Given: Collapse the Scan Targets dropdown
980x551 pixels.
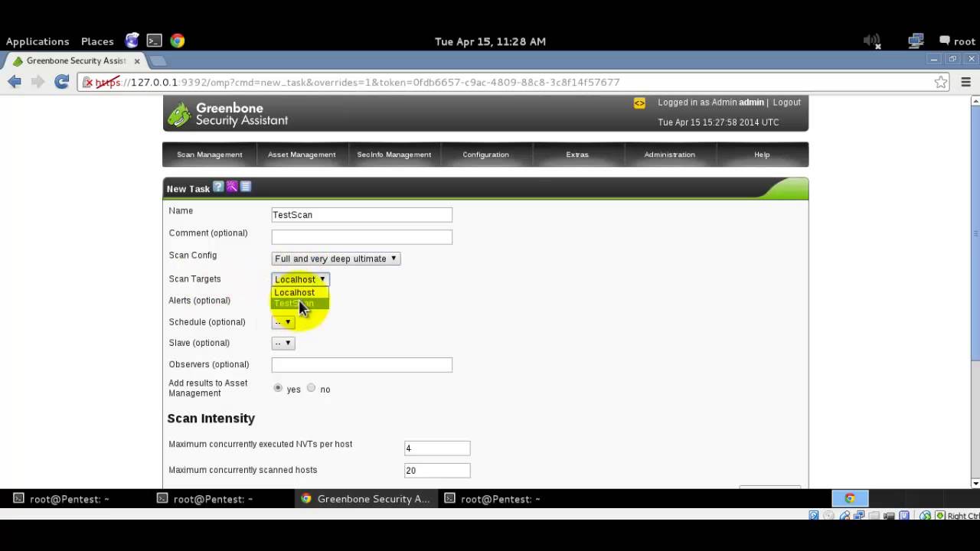Looking at the screenshot, I should tap(300, 279).
